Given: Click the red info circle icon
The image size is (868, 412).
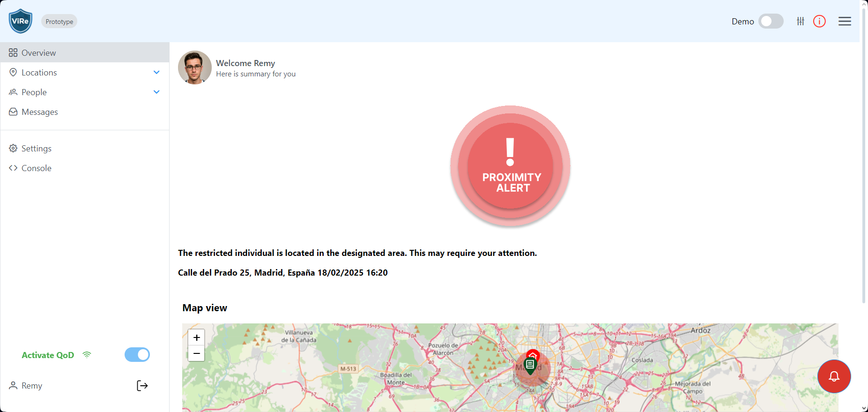Looking at the screenshot, I should [x=819, y=21].
